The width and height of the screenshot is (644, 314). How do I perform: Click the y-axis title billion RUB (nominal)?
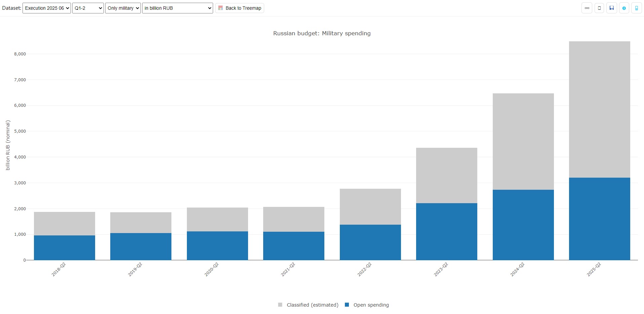coord(8,145)
